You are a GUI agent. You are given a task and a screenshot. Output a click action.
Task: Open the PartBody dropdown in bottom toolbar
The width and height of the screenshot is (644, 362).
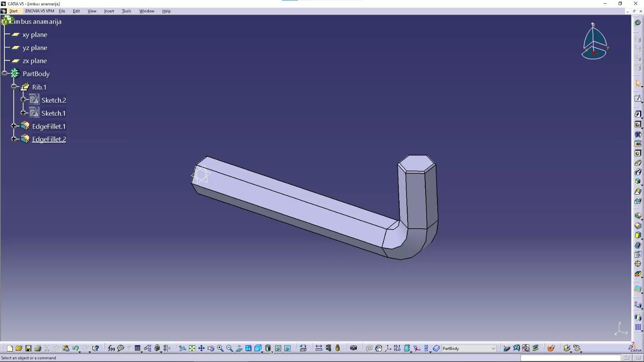tap(493, 348)
